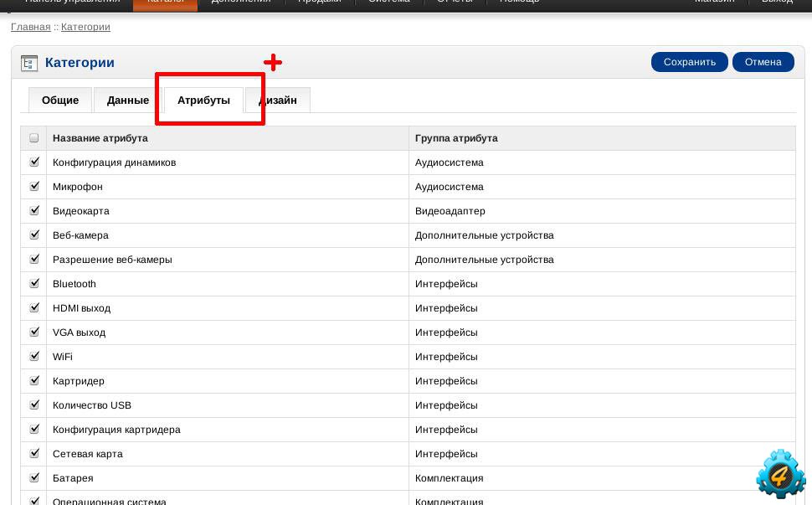This screenshot has width=812, height=505.
Task: Switch to the Общие tab
Action: coord(60,100)
